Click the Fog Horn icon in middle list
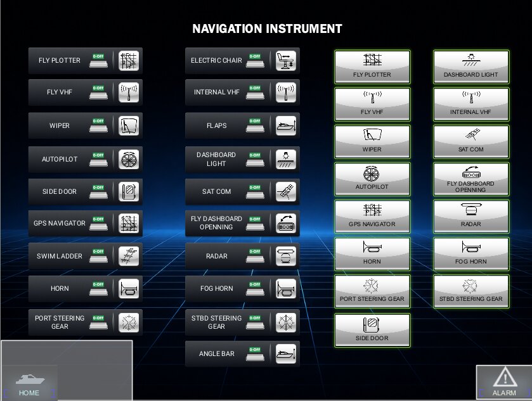The image size is (532, 401). point(286,289)
